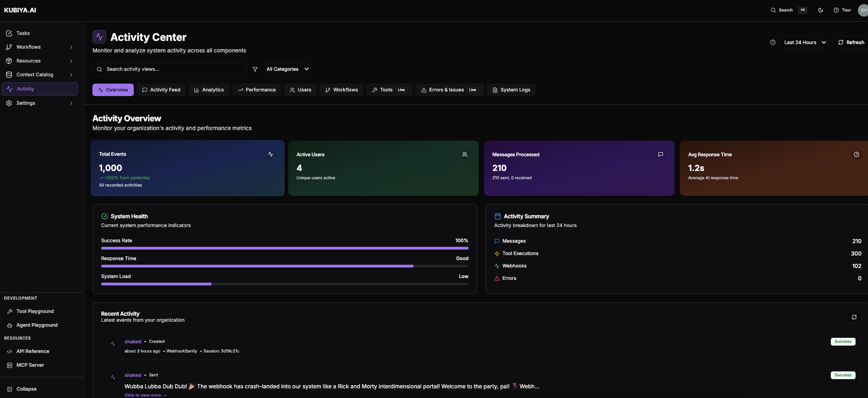Click the Tour help icon
The height and width of the screenshot is (398, 868).
(x=836, y=10)
